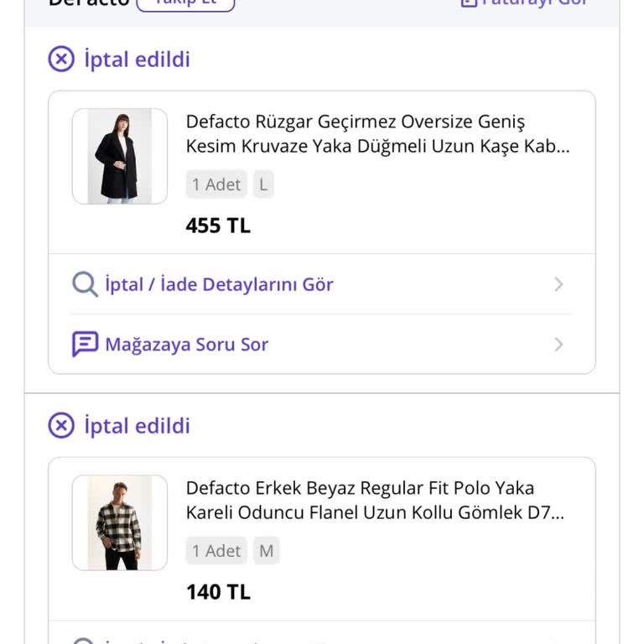This screenshot has width=644, height=644.
Task: Expand the Mağazaya Soru Sor chevron
Action: point(558,344)
